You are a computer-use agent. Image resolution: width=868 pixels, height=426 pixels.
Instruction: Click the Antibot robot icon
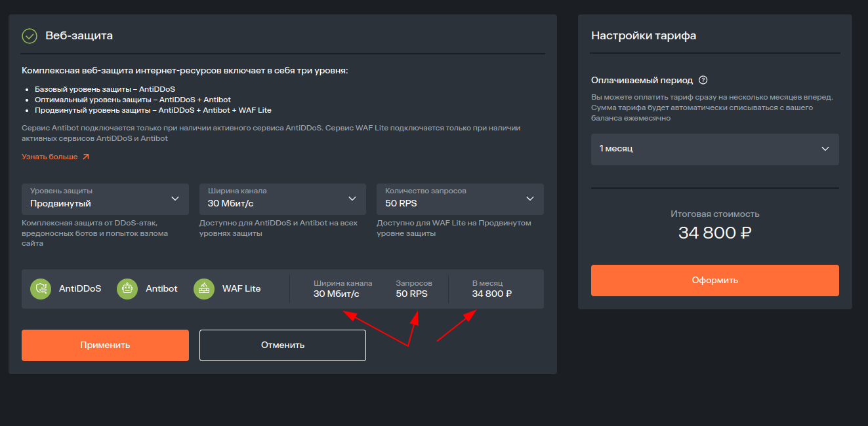[x=127, y=289]
